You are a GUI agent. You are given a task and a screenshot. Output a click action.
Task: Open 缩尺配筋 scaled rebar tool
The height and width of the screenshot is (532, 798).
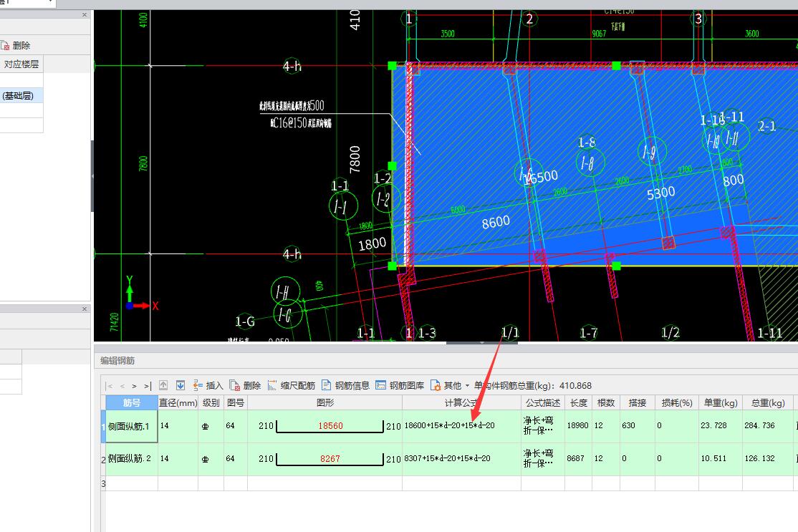point(292,385)
